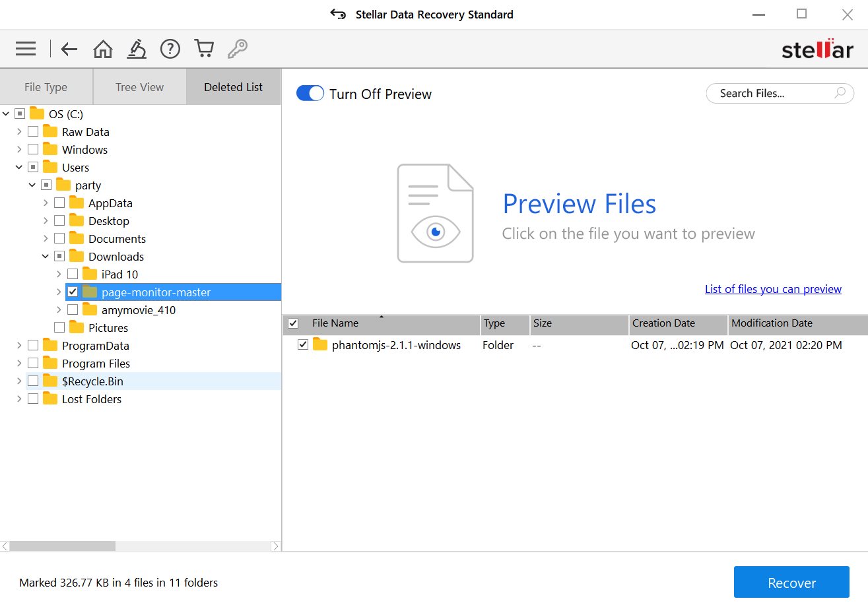Click the search magnifier icon
This screenshot has width=868, height=611.
840,93
